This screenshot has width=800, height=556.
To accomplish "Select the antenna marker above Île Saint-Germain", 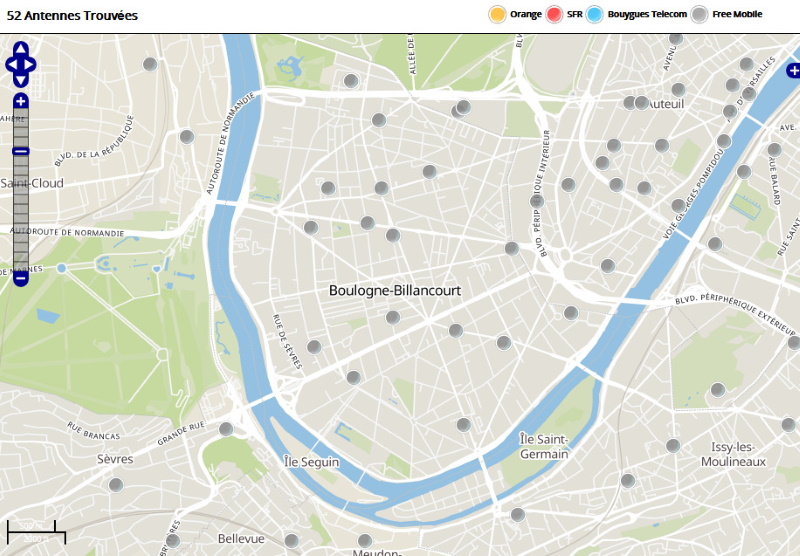I will pyautogui.click(x=463, y=425).
